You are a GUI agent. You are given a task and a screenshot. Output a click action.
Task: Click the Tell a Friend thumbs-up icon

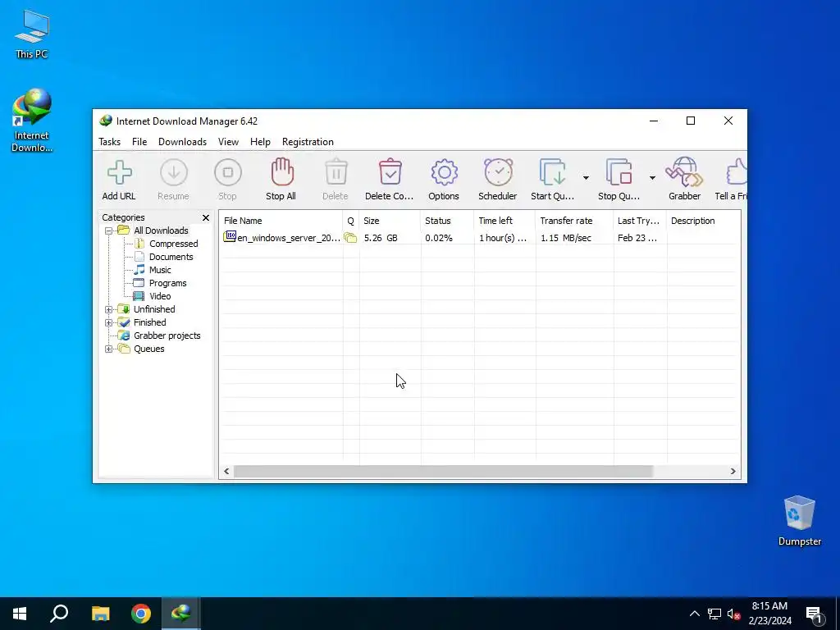(x=736, y=171)
